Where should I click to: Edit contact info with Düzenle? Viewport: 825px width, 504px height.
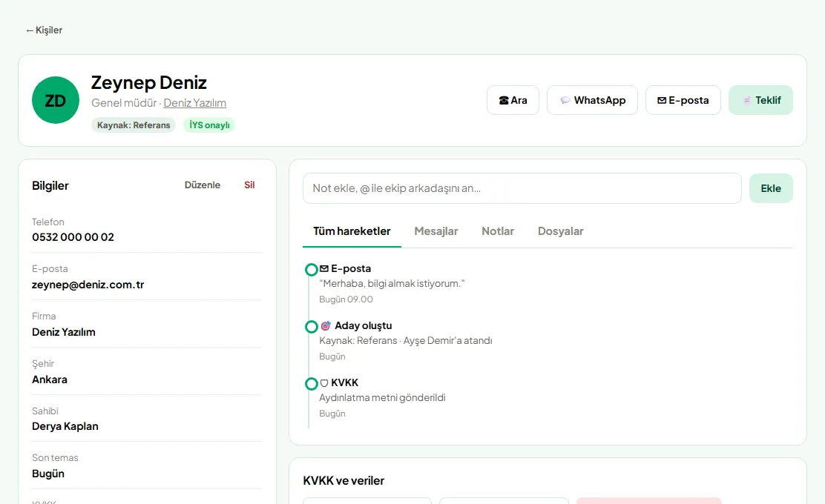pos(203,185)
